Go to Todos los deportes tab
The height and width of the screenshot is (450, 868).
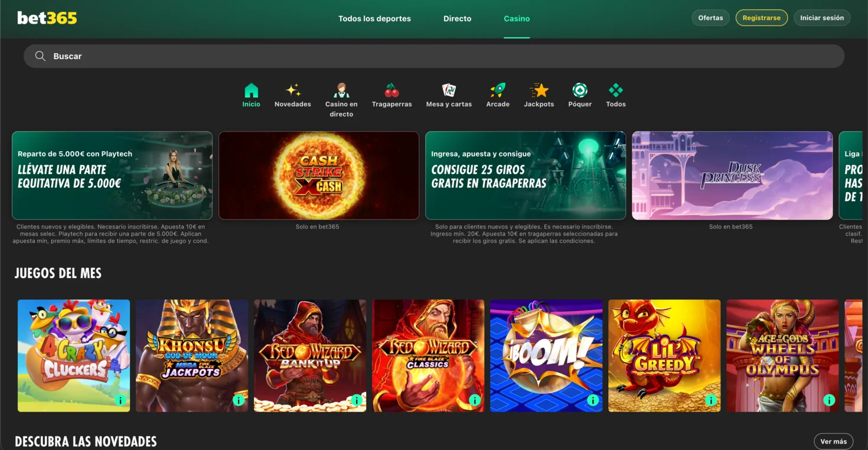click(x=374, y=18)
